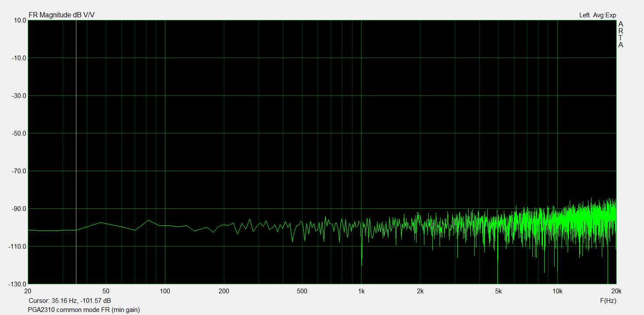Click the white cursor line at 35.16 Hz
The height and width of the screenshot is (315, 644).
[76, 152]
